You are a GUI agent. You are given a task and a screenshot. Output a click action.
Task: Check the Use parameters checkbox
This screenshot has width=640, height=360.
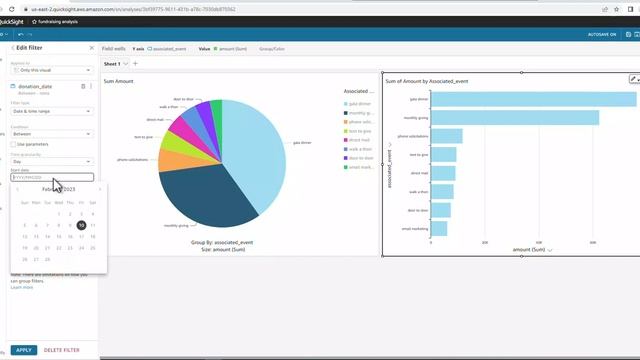pyautogui.click(x=13, y=144)
